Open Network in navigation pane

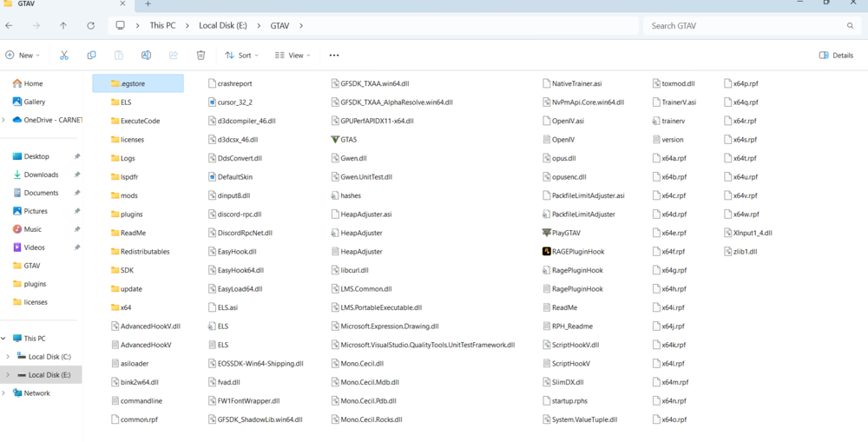point(31,393)
